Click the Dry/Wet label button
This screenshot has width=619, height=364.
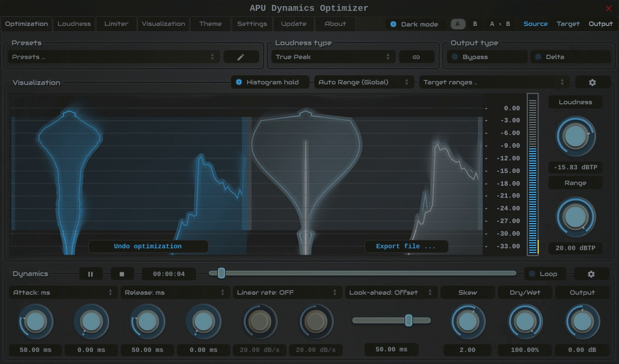(525, 293)
